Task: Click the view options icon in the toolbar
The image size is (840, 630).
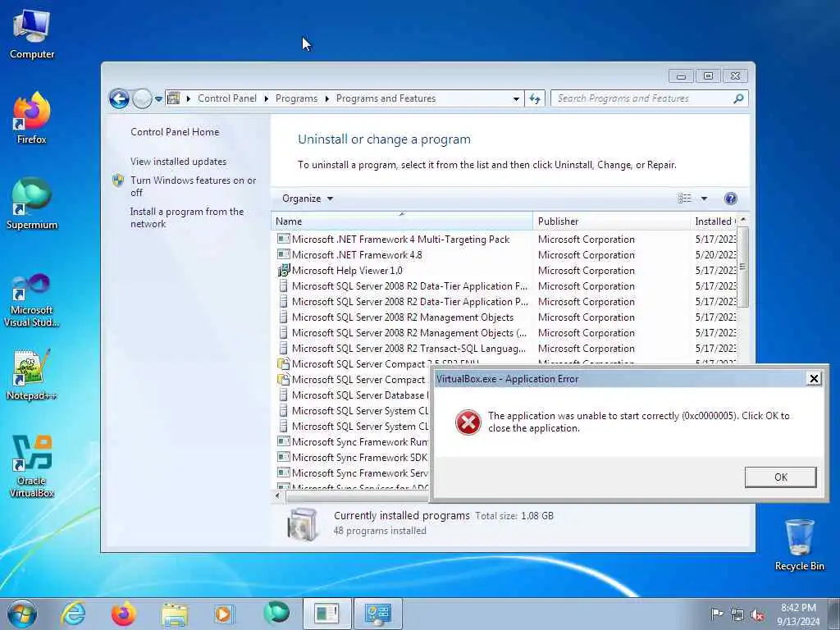Action: point(685,199)
